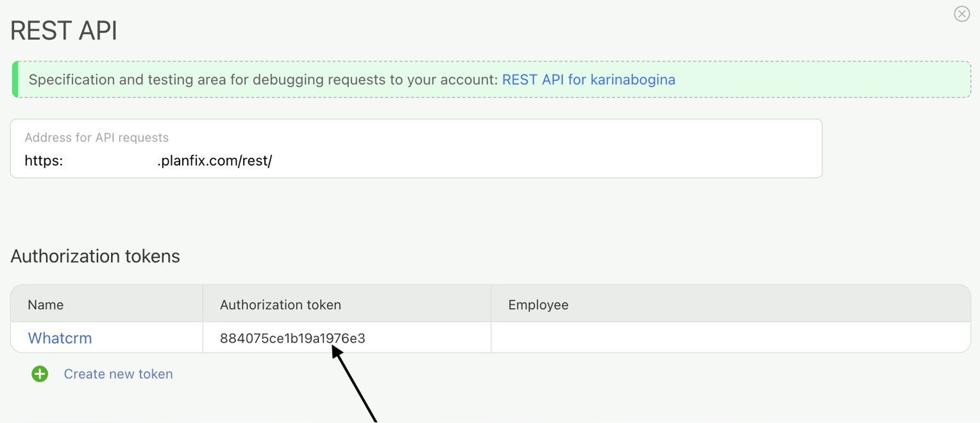
Task: Open the Whatcrm token entry
Action: (60, 338)
